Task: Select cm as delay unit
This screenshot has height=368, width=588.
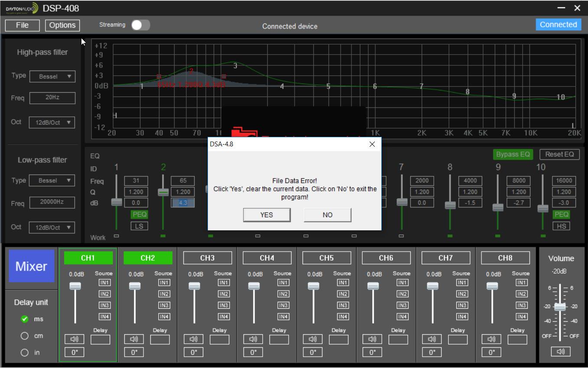Action: 25,336
